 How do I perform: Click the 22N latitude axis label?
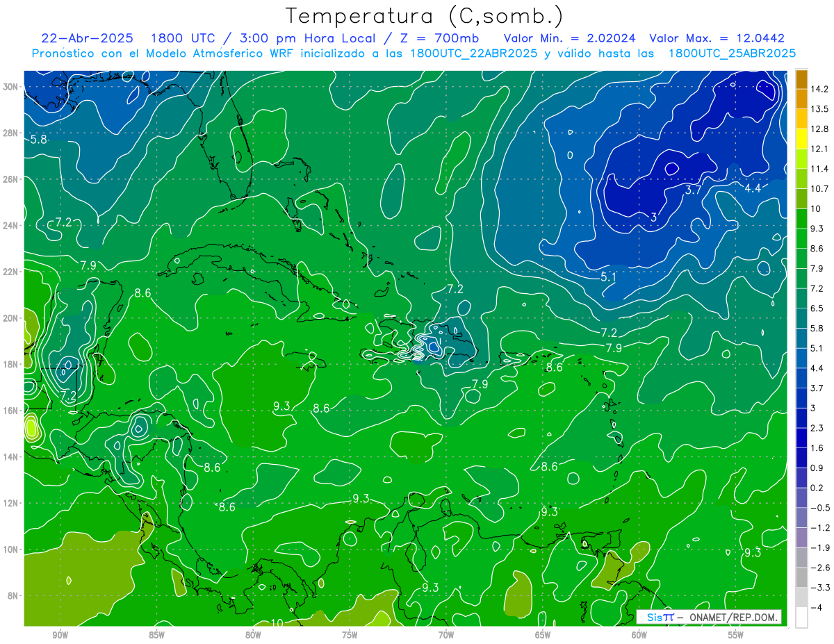click(12, 272)
